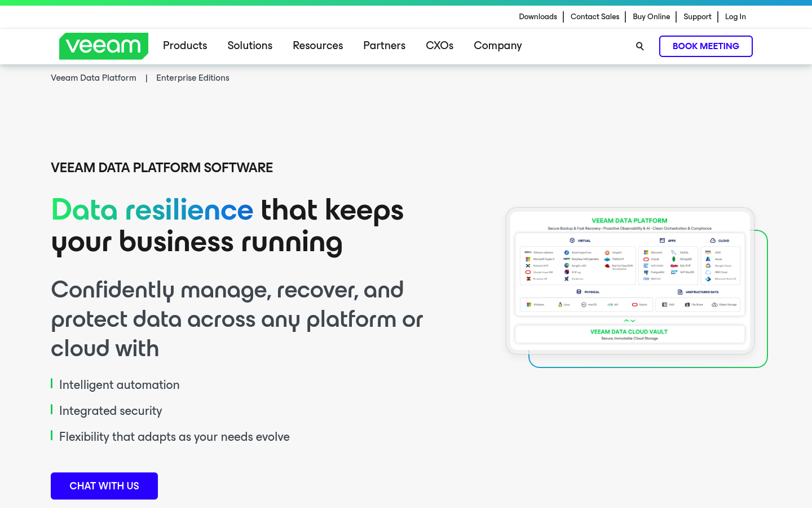Click the Data resilience headline text
This screenshot has height=508, width=812.
152,210
